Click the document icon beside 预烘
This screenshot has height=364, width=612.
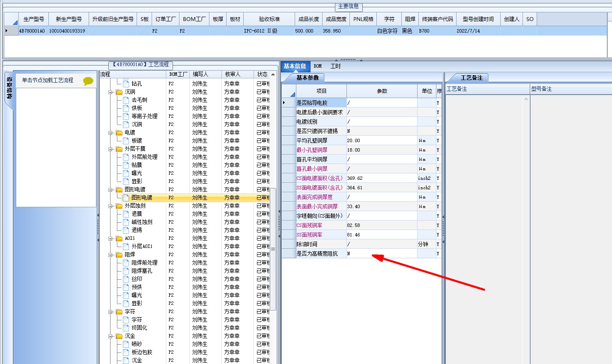126,287
